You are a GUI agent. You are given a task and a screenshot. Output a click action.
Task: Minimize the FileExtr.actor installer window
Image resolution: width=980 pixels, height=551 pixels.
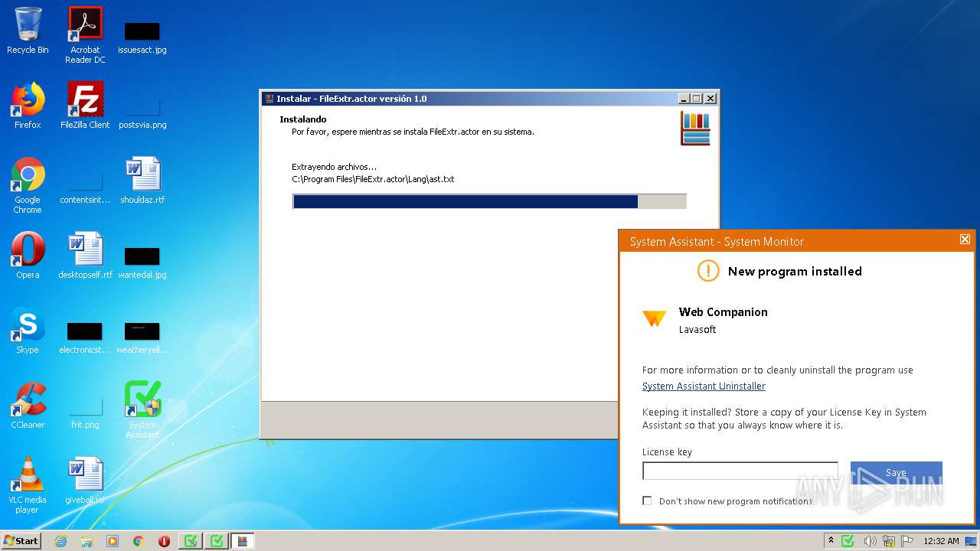683,99
